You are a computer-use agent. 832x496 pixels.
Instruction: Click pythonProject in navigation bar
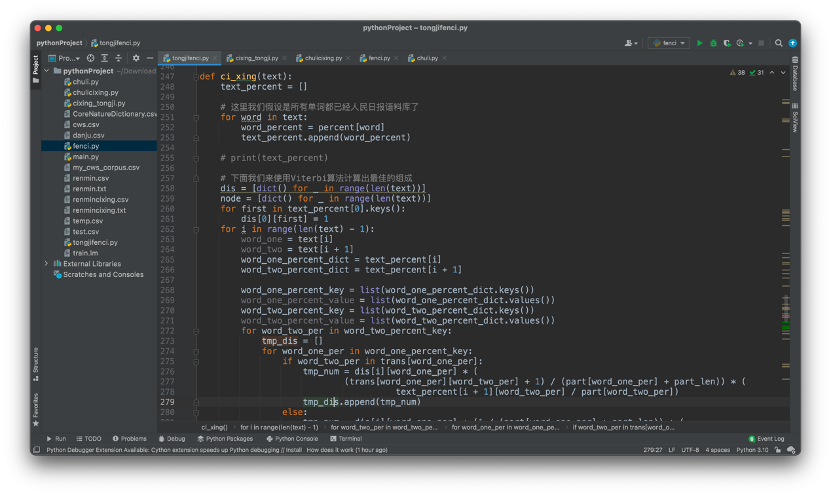(x=59, y=43)
